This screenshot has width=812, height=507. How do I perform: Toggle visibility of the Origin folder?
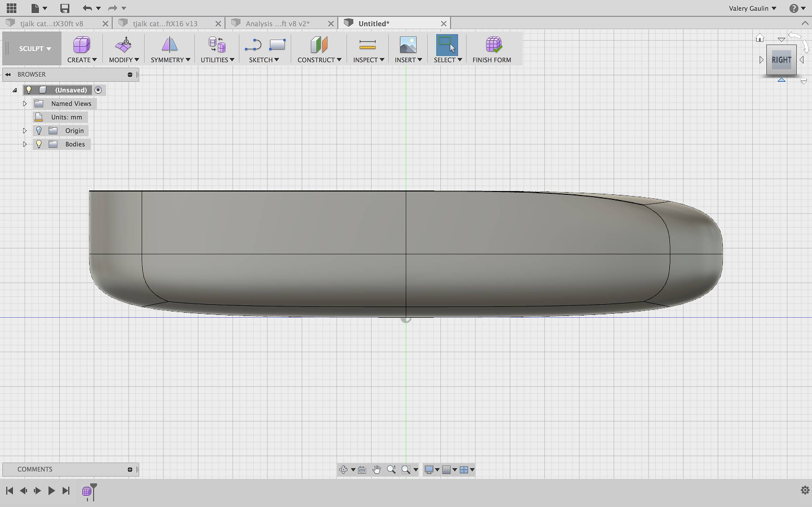pos(39,131)
